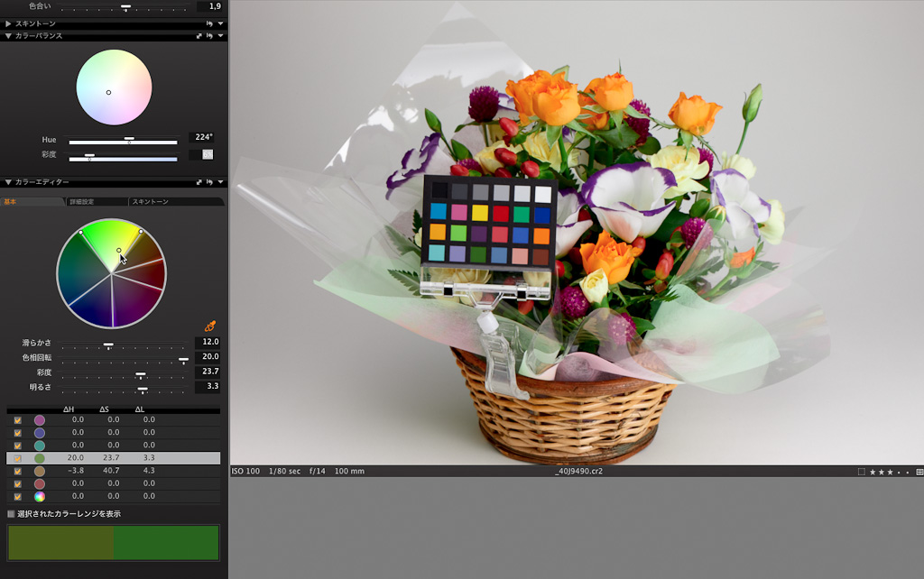The image size is (924, 579).
Task: Reset the スキントーン panel adjustments
Action: pos(209,23)
